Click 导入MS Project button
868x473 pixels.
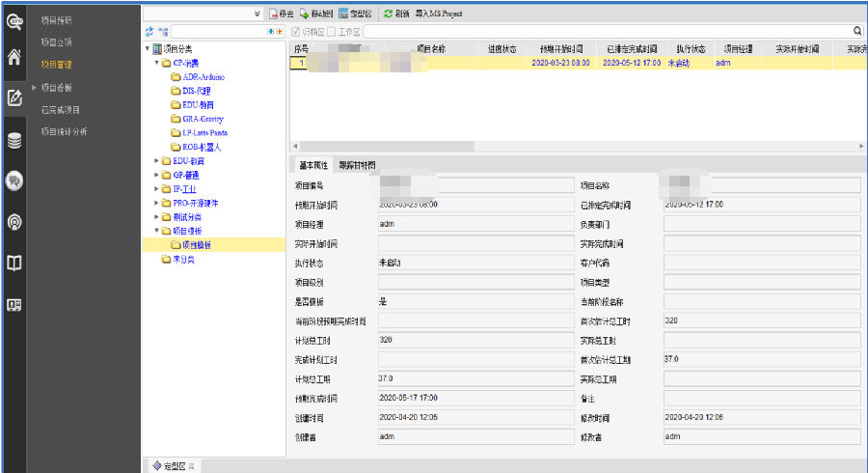point(439,14)
